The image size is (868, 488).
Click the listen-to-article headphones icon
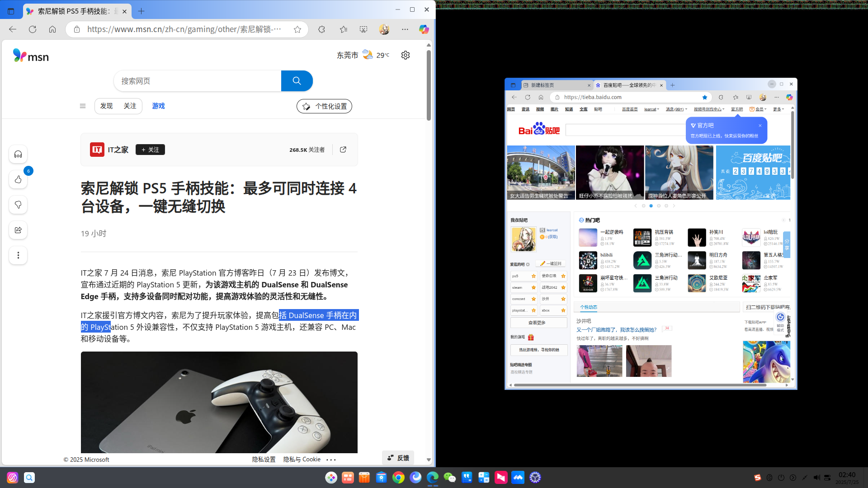pyautogui.click(x=18, y=155)
